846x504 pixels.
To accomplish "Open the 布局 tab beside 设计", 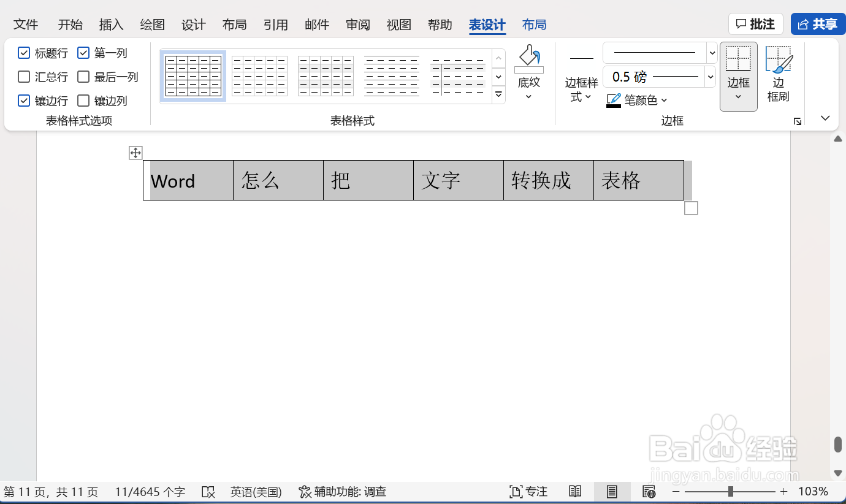I will (x=234, y=25).
